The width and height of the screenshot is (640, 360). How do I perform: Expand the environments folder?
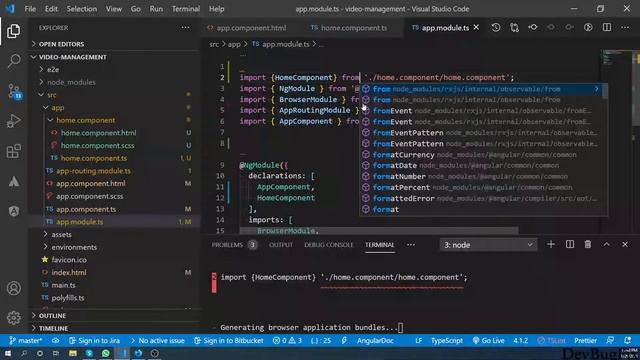[x=74, y=247]
